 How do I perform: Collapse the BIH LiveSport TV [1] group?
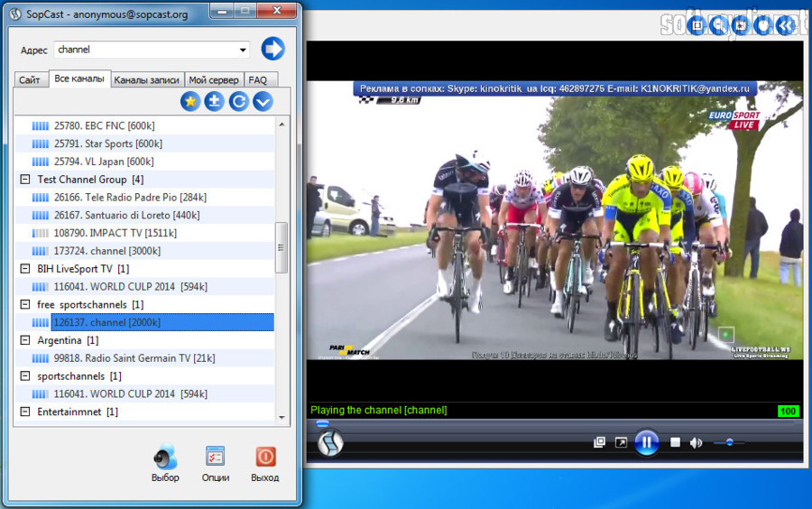(25, 269)
